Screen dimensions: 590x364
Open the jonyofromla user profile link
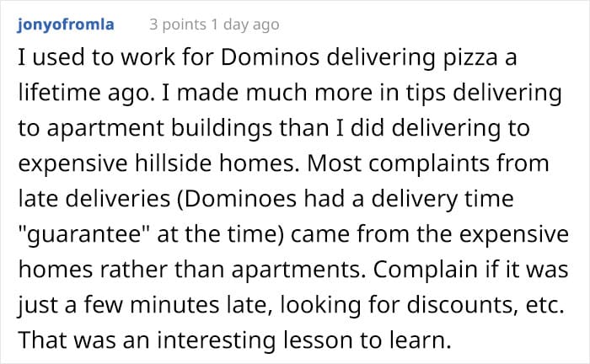pos(69,25)
